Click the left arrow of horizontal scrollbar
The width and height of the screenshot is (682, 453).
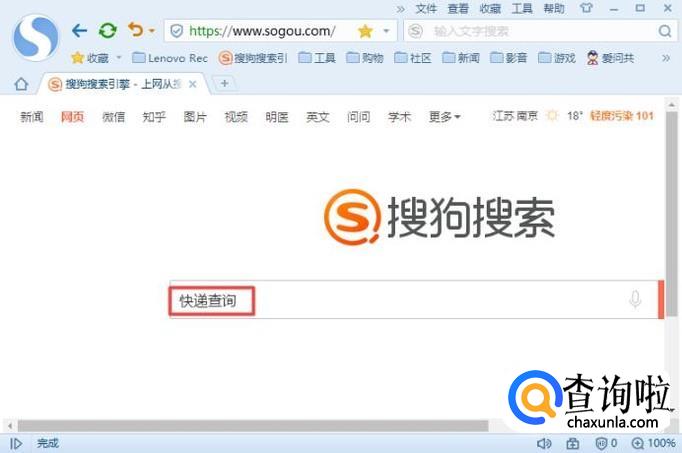click(10, 425)
